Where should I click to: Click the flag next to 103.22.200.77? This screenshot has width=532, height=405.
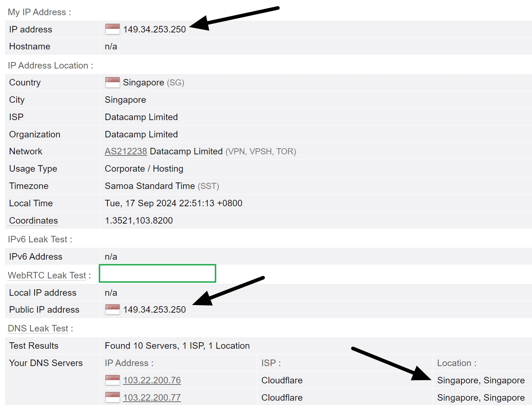[x=112, y=397]
